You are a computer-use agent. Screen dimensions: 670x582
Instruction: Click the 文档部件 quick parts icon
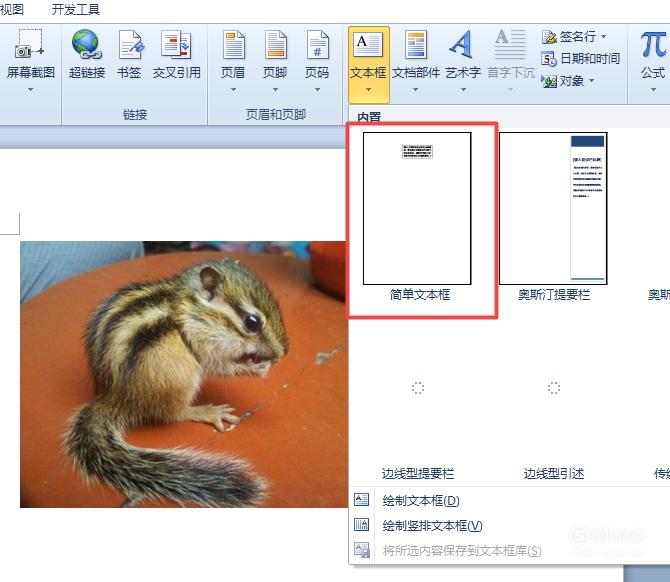pos(416,44)
